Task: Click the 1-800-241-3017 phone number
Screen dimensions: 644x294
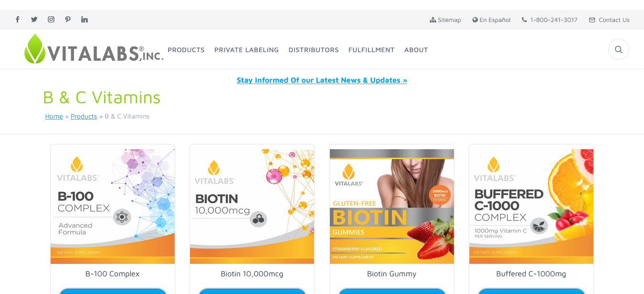Action: pos(549,20)
